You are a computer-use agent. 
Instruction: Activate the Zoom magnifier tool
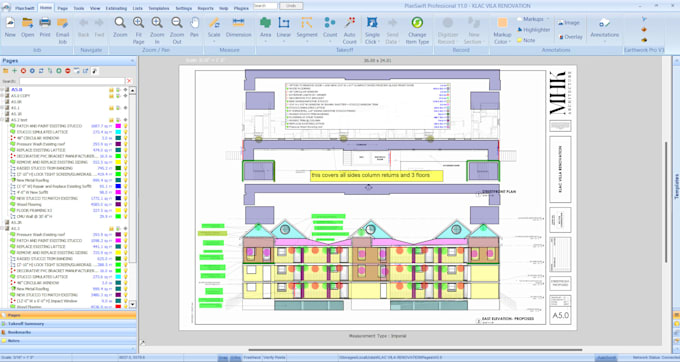pyautogui.click(x=120, y=27)
